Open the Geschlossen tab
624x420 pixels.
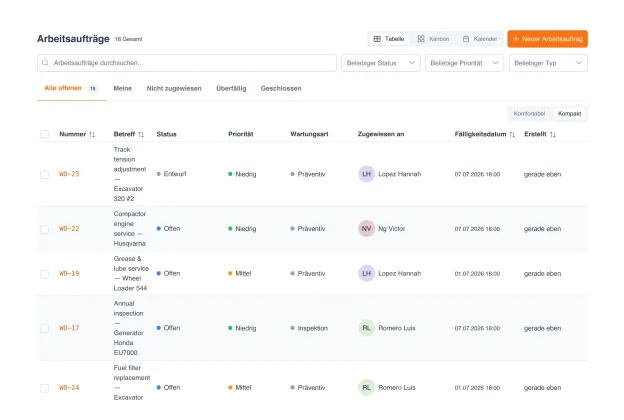coord(281,88)
